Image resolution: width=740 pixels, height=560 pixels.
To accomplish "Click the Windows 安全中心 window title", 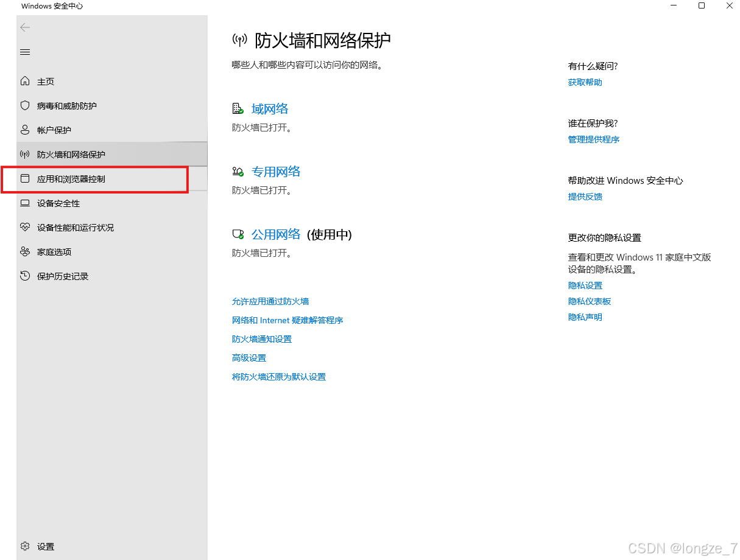I will pyautogui.click(x=52, y=6).
